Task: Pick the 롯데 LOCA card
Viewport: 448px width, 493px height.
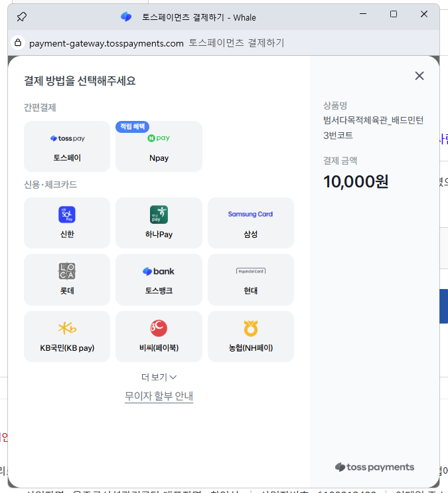Action: click(67, 280)
